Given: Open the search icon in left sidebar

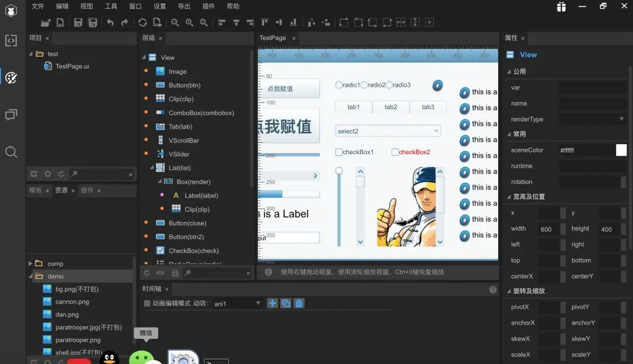Looking at the screenshot, I should [x=11, y=152].
